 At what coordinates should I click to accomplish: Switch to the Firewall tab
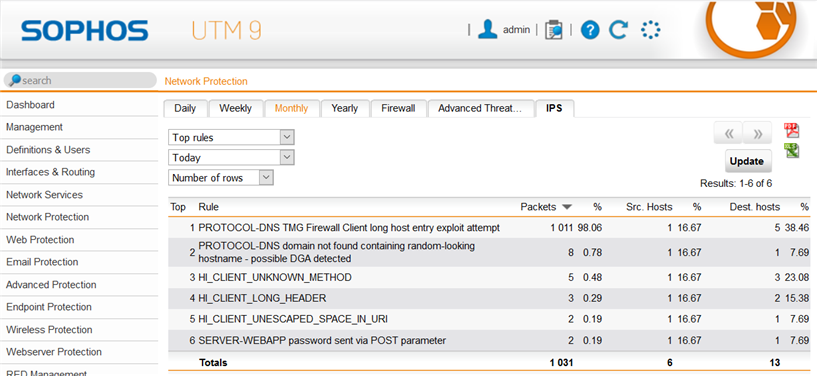pos(398,108)
